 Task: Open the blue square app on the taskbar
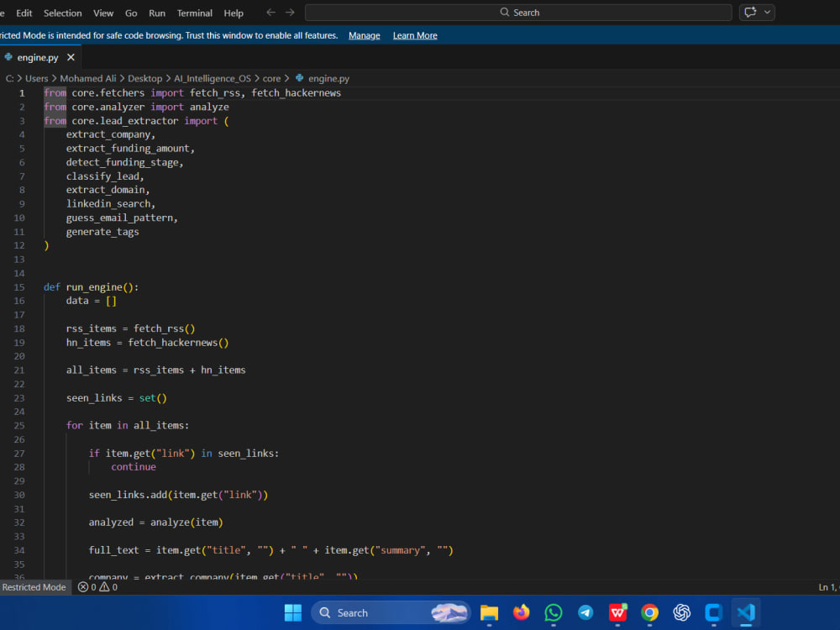(713, 612)
